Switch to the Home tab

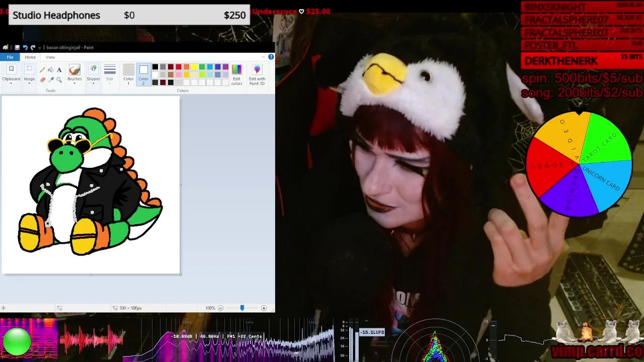[x=30, y=57]
